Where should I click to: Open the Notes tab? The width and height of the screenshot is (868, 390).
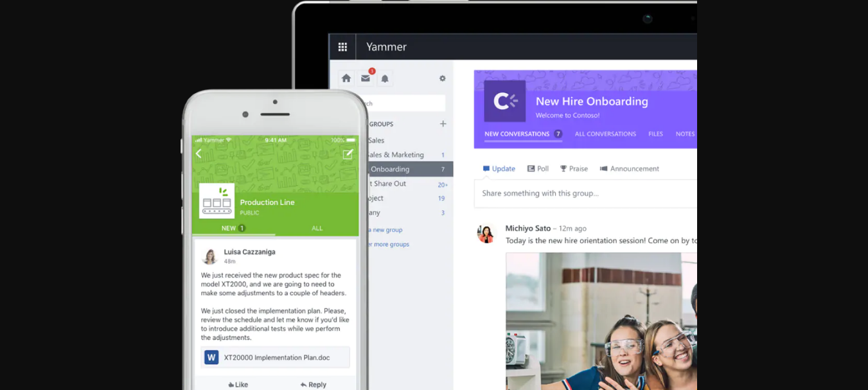pyautogui.click(x=685, y=134)
